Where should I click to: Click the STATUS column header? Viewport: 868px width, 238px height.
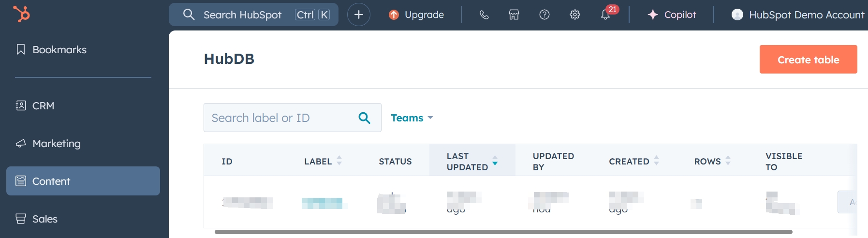click(x=395, y=161)
